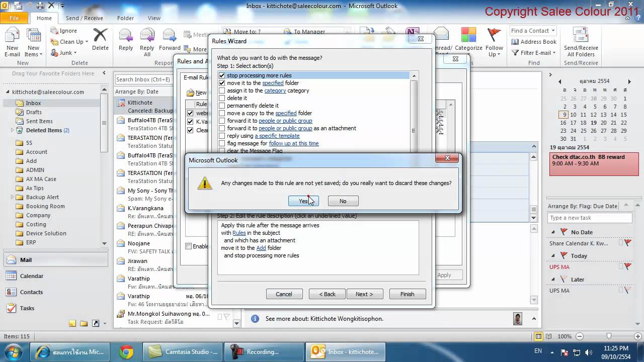Go to next month in date navigator
The width and height of the screenshot is (644, 362).
pyautogui.click(x=629, y=81)
